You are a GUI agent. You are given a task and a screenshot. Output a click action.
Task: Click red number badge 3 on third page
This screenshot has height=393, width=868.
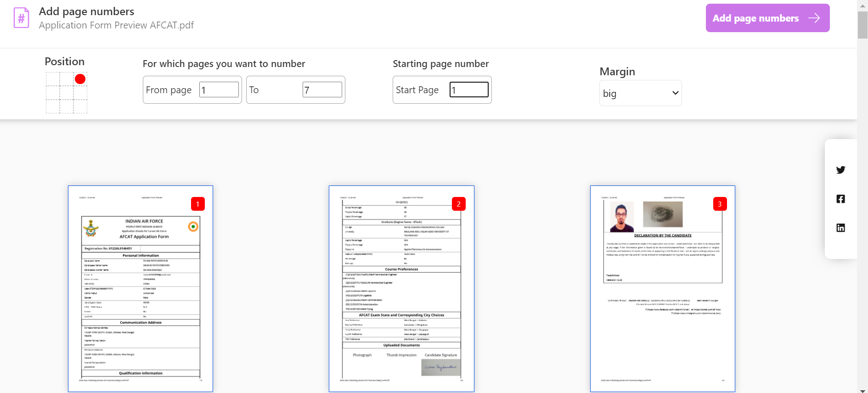click(720, 204)
